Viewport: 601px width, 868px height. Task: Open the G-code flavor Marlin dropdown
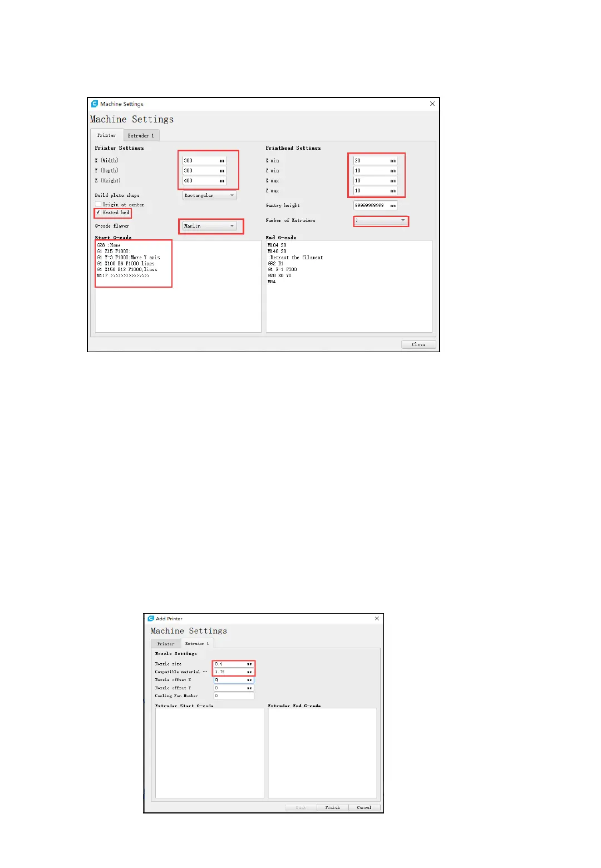click(210, 226)
